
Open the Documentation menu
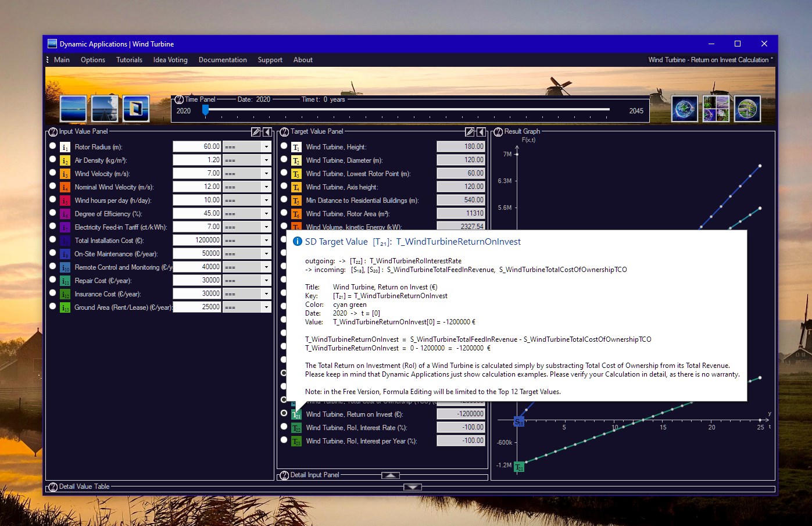point(223,60)
